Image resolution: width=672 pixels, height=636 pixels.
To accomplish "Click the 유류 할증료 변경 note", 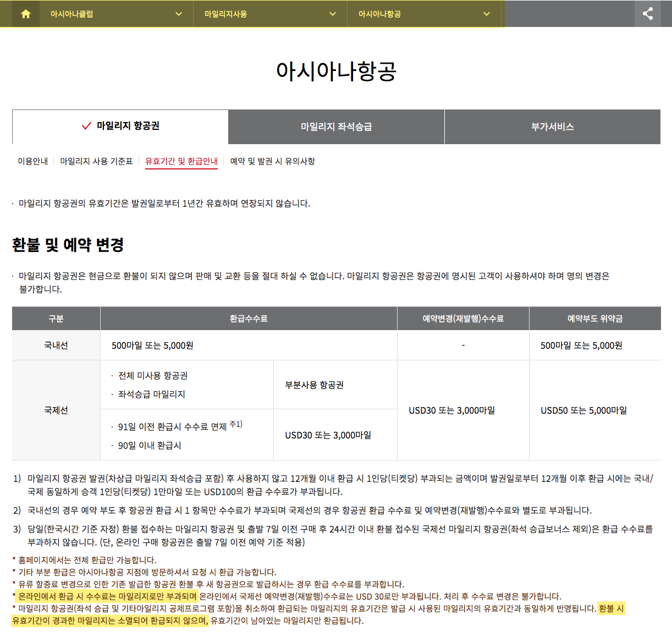I will click(208, 584).
